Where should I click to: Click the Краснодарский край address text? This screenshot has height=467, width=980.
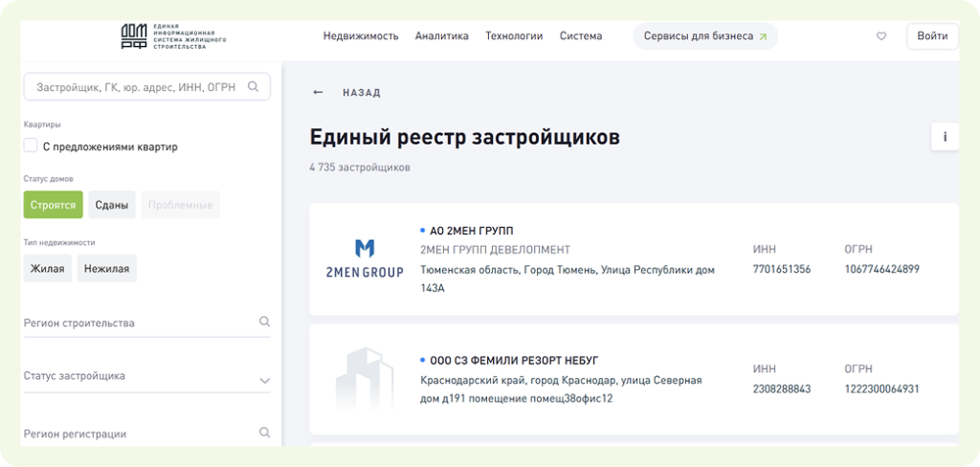click(x=561, y=389)
